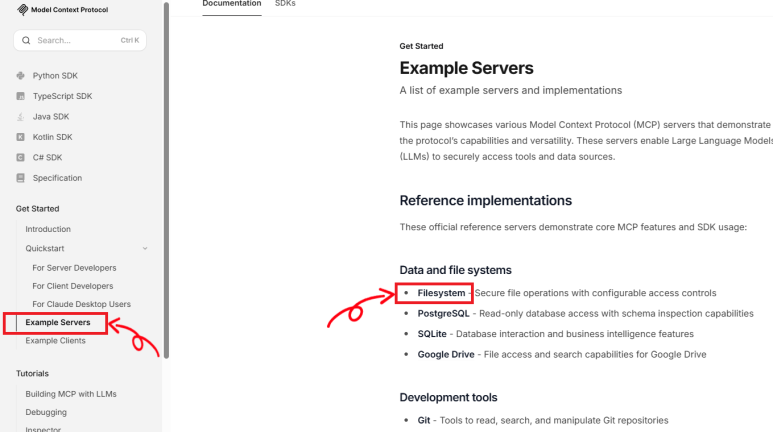
Task: Collapse the Quickstart section chevron
Action: pyautogui.click(x=145, y=249)
